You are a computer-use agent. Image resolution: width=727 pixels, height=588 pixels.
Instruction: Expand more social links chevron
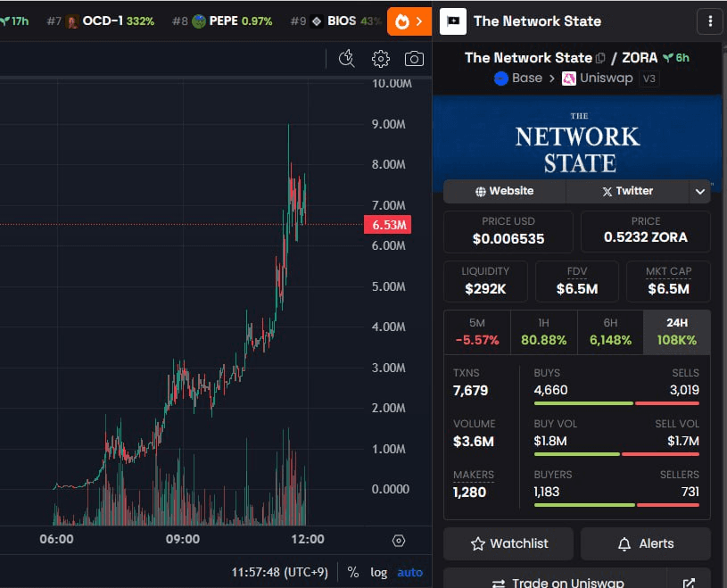point(700,191)
